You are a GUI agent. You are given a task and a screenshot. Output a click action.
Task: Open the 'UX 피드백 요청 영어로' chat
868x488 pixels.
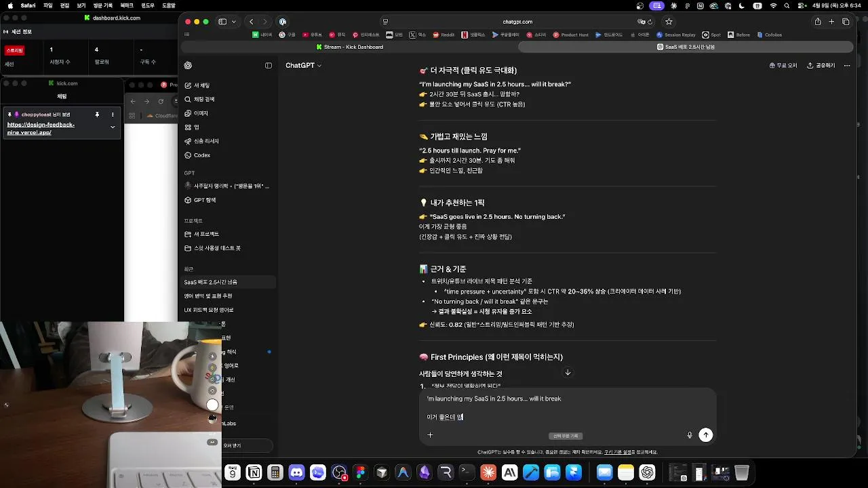click(228, 310)
